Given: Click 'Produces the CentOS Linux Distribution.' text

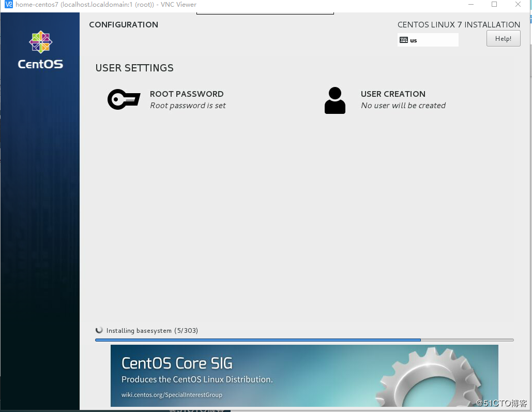Looking at the screenshot, I should point(197,379).
